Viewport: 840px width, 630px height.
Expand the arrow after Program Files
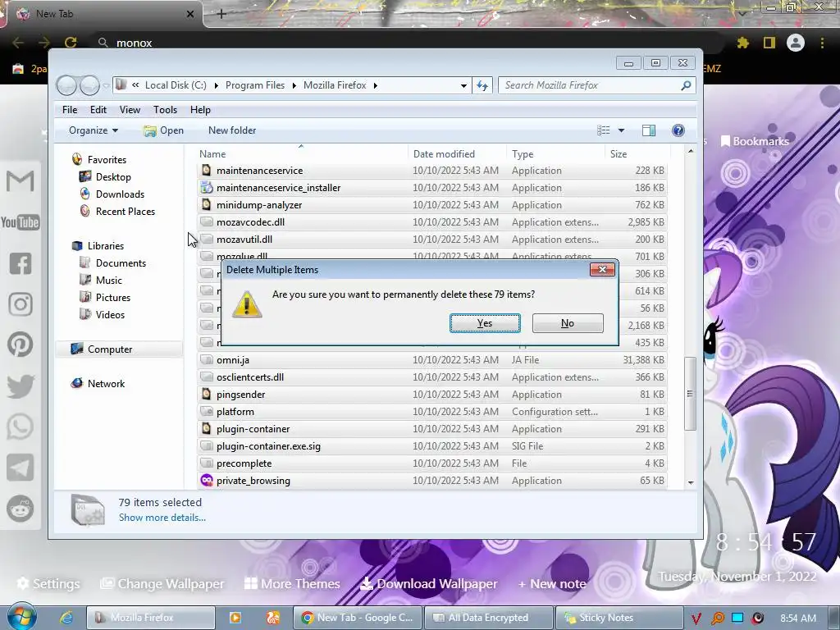point(294,85)
